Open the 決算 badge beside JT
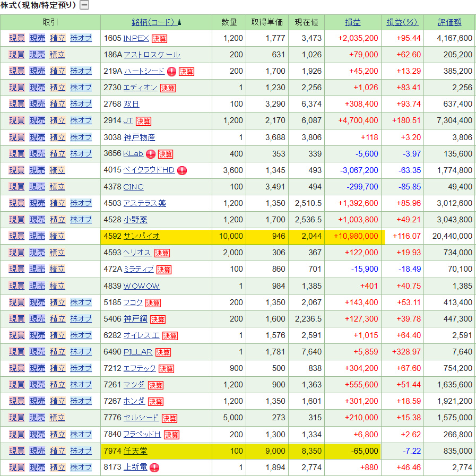Viewport: 476px width, 476px height. (x=143, y=122)
